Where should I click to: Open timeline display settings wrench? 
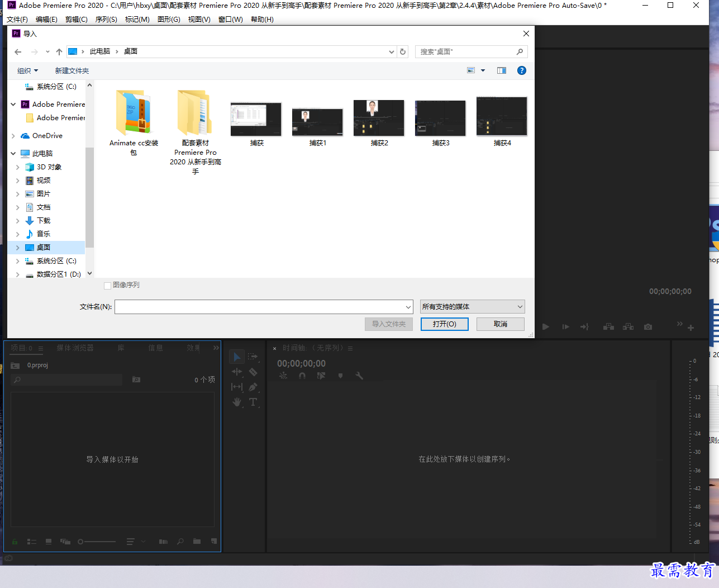[359, 376]
